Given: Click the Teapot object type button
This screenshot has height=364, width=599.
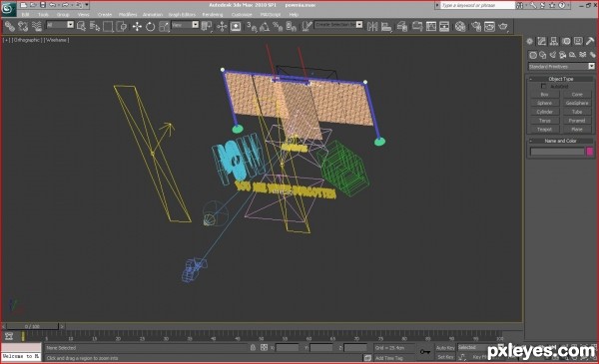Looking at the screenshot, I should pyautogui.click(x=544, y=130).
